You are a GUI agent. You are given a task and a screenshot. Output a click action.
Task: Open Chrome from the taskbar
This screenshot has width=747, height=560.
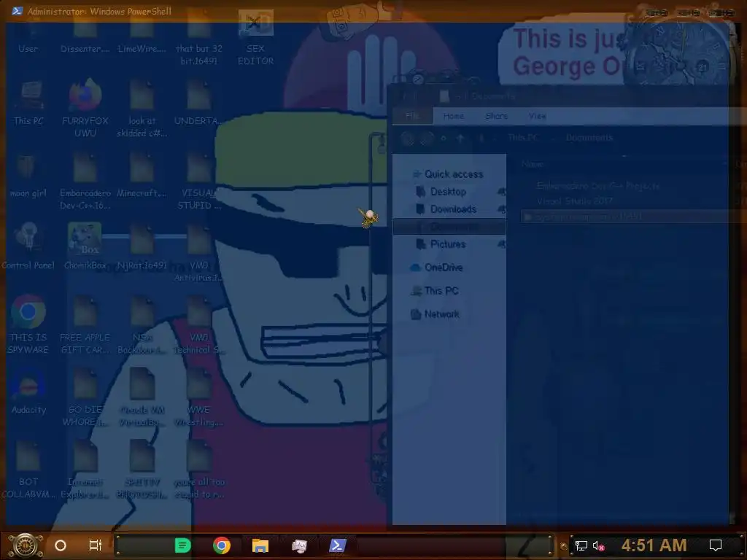point(222,545)
